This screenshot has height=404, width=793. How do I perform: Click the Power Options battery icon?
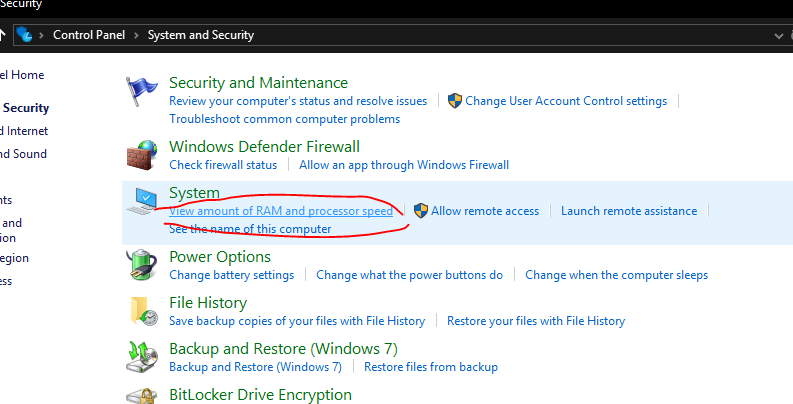142,265
